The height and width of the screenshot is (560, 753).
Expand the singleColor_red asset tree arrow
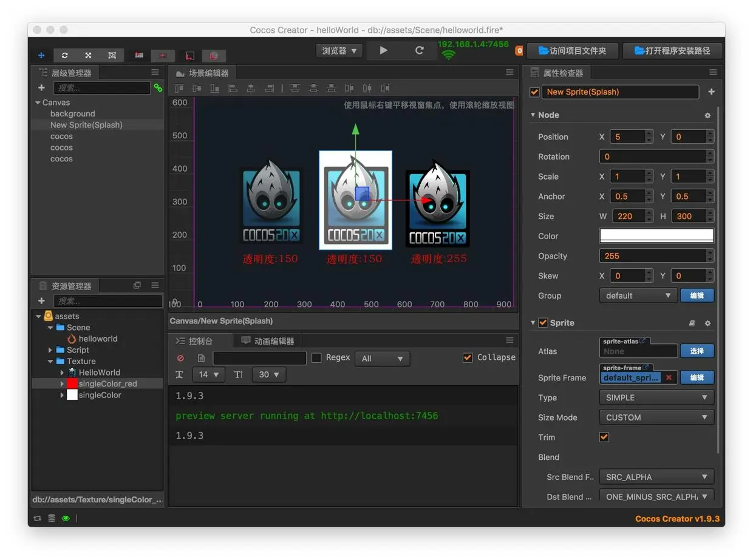click(x=62, y=384)
